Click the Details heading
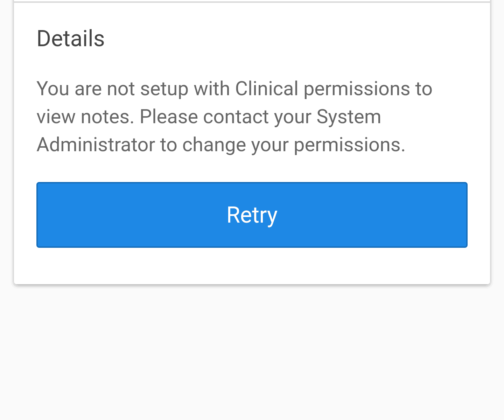Viewport: 504px width, 420px height. (x=70, y=38)
